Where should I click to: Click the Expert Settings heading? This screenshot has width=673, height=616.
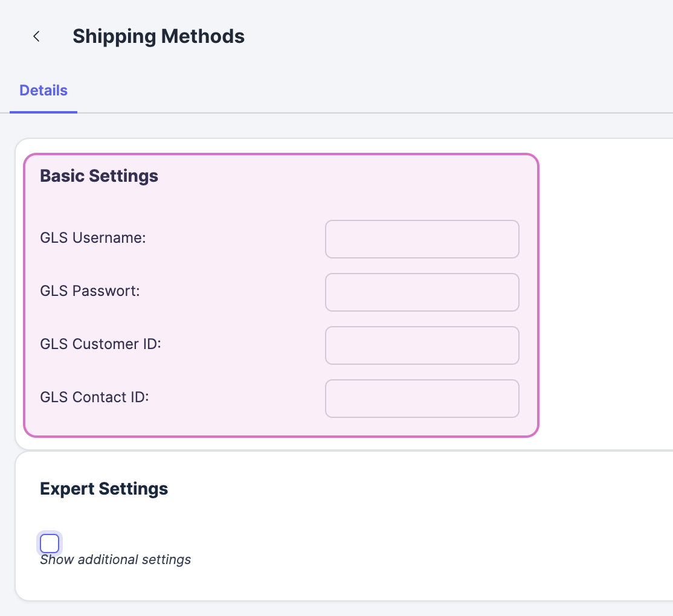click(x=104, y=489)
